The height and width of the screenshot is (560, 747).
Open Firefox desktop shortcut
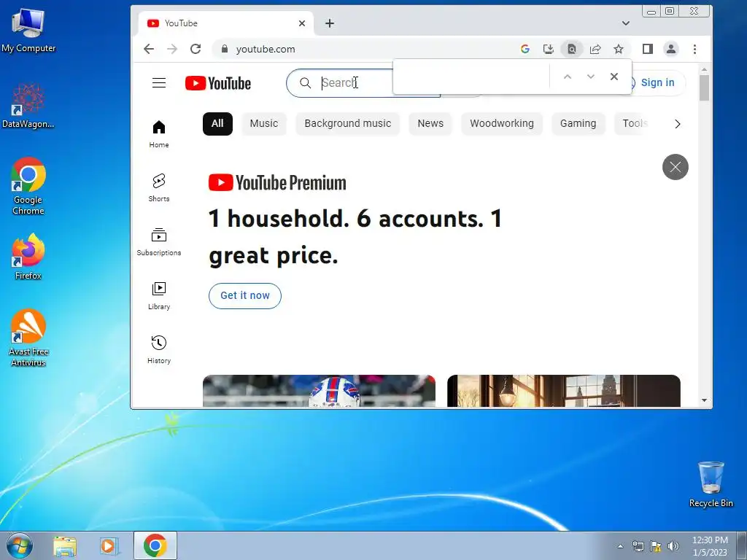click(x=28, y=257)
